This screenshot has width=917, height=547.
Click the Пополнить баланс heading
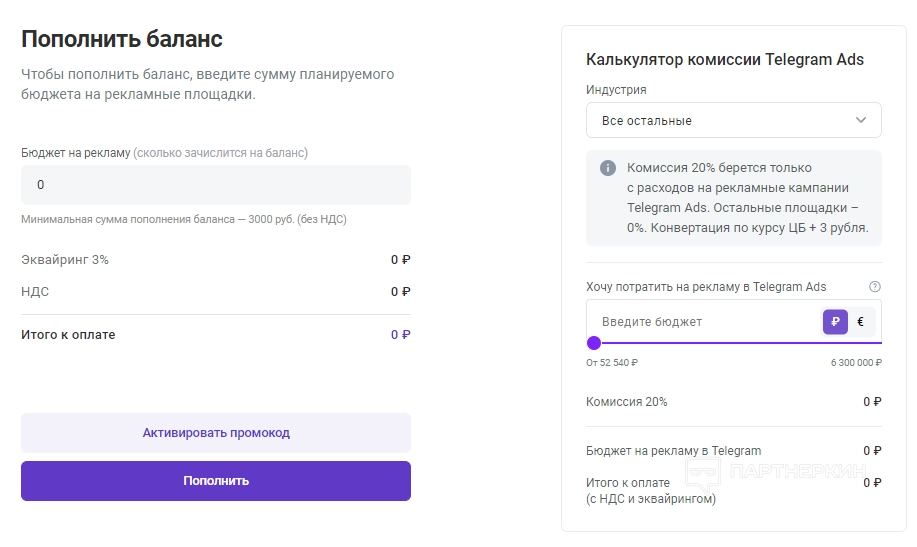click(122, 39)
